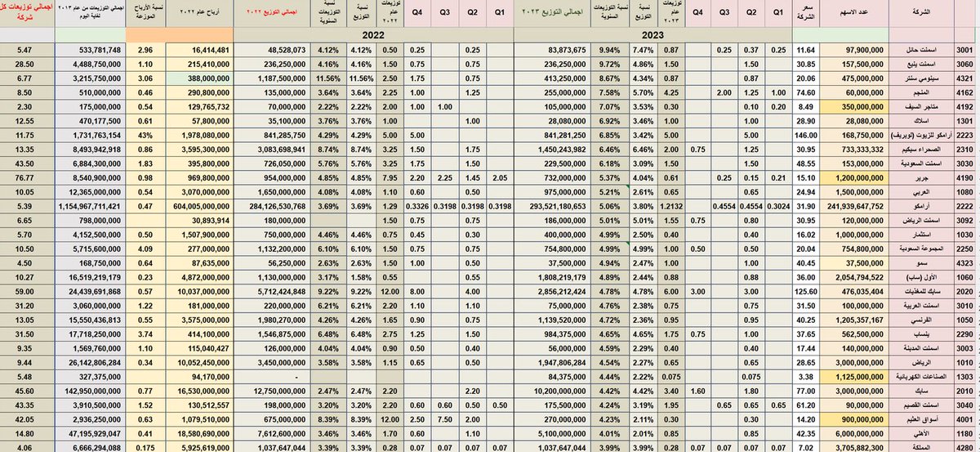Viewport: 980px width, 452px height.
Task: Select the company code cell 3001
Action: (x=965, y=50)
